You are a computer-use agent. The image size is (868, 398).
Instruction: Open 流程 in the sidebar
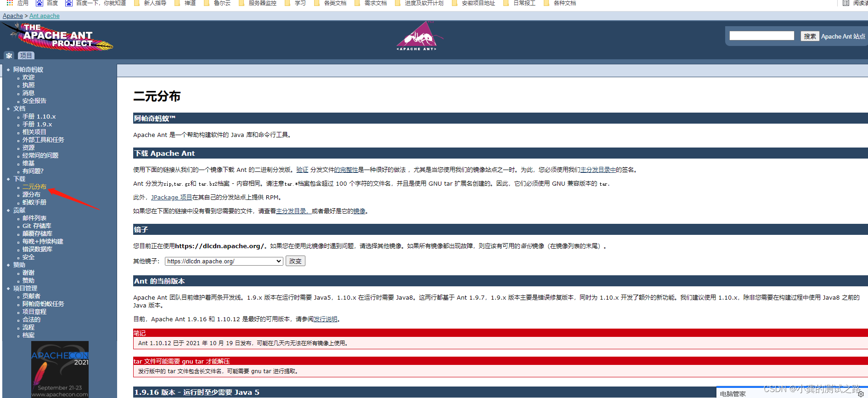coord(28,327)
